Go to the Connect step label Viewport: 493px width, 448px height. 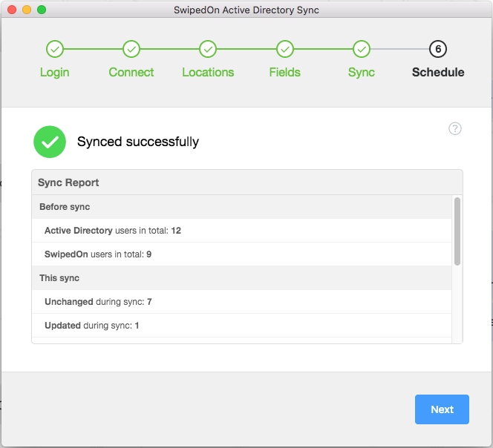[131, 73]
